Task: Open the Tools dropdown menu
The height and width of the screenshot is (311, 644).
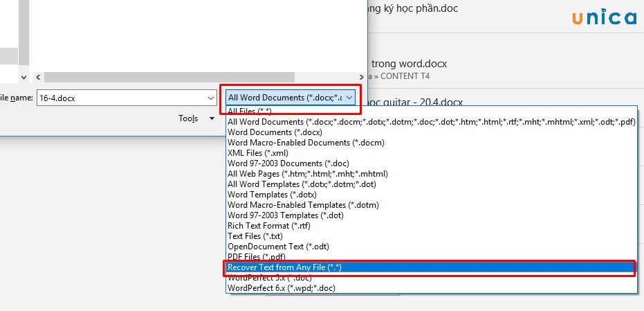Action: pos(196,118)
